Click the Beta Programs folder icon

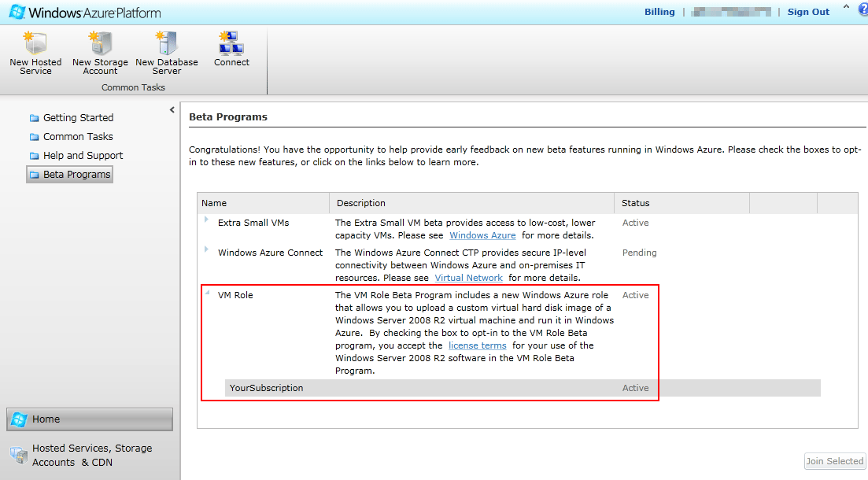click(x=35, y=175)
